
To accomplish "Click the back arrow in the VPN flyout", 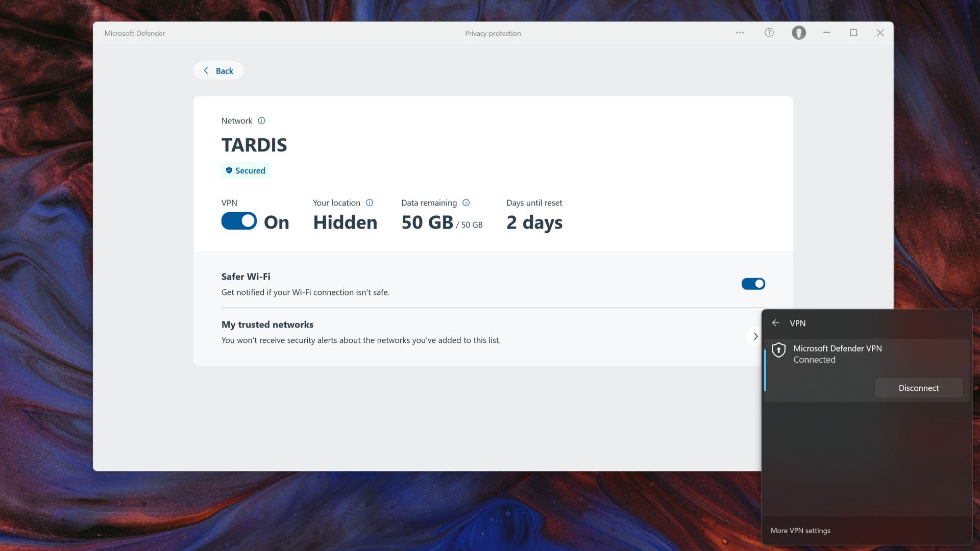I will tap(776, 323).
